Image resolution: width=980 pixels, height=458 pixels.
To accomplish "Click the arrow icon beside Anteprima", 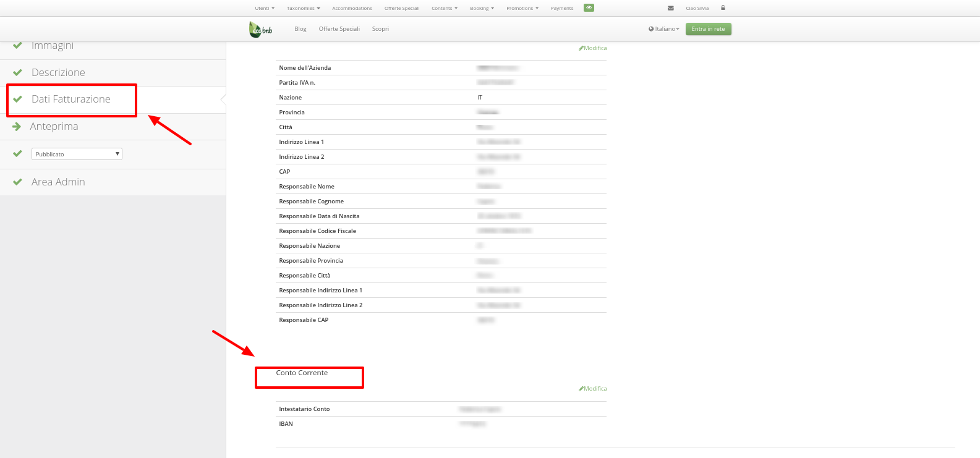I will click(x=17, y=126).
